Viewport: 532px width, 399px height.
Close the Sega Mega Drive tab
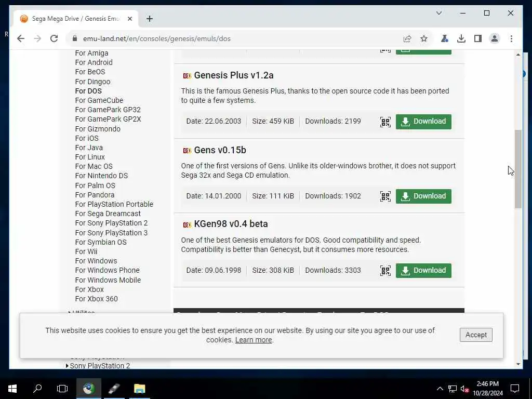[x=129, y=19]
